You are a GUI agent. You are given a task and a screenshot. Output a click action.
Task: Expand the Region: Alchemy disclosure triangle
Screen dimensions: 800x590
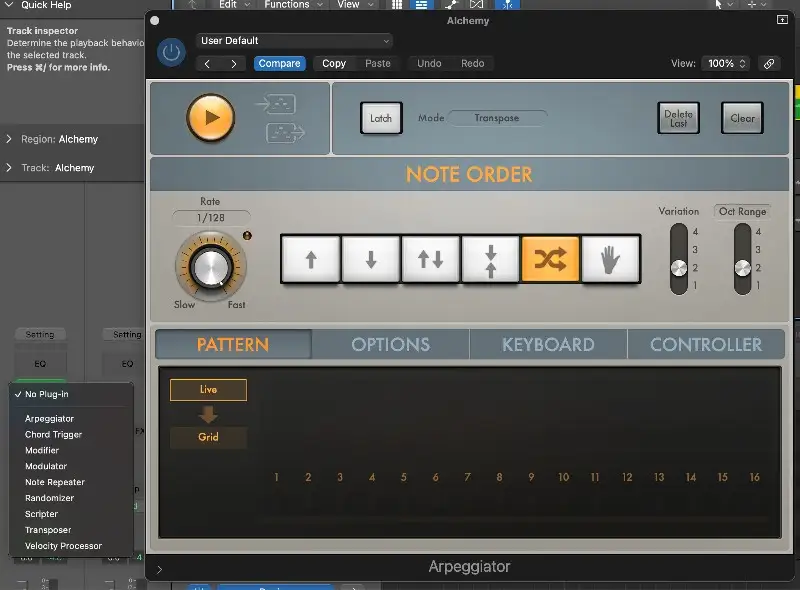(x=10, y=140)
